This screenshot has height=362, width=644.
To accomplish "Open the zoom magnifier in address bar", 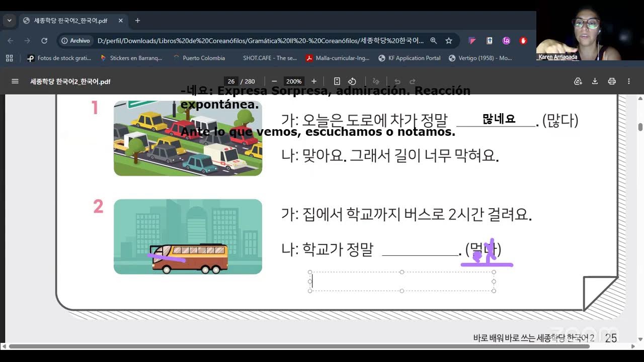I will (434, 41).
